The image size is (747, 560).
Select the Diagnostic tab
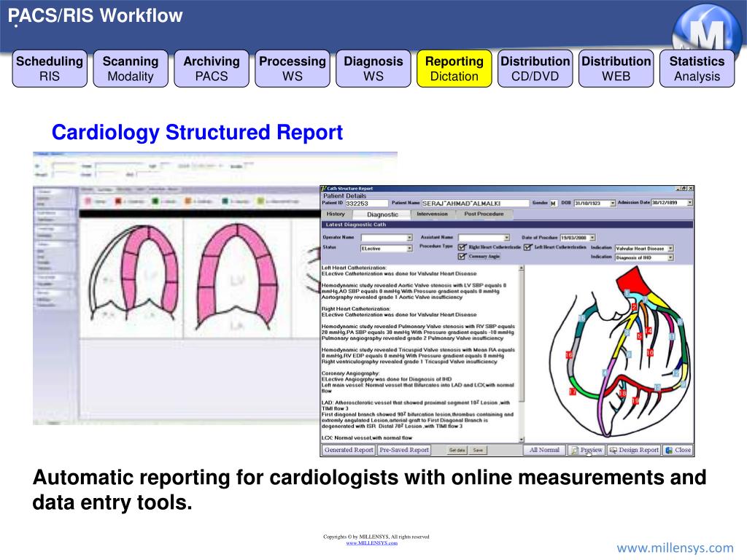point(382,214)
